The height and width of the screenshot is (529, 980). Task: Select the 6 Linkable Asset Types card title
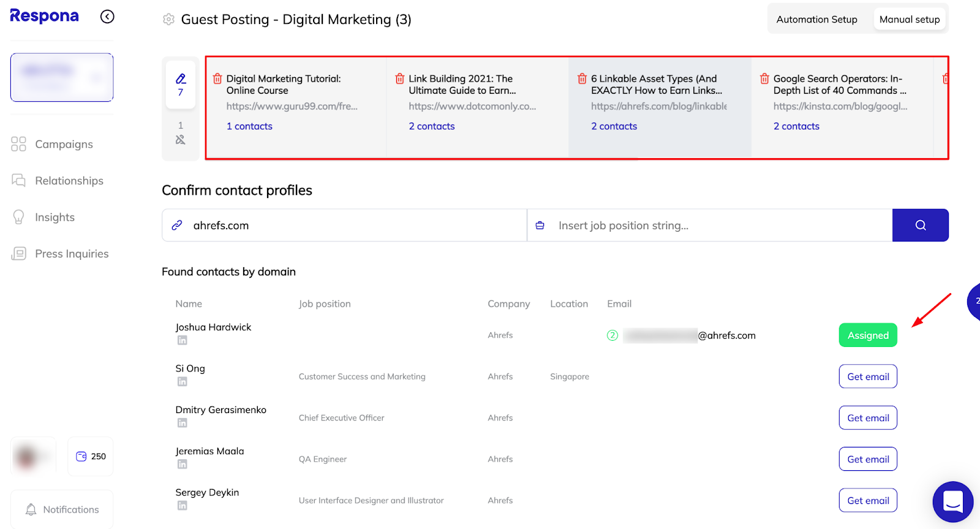[x=657, y=85]
